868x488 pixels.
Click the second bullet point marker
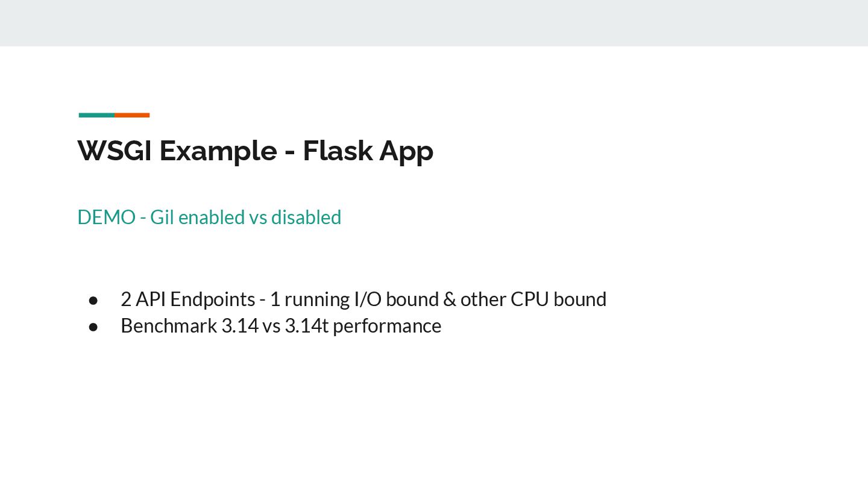pyautogui.click(x=93, y=326)
